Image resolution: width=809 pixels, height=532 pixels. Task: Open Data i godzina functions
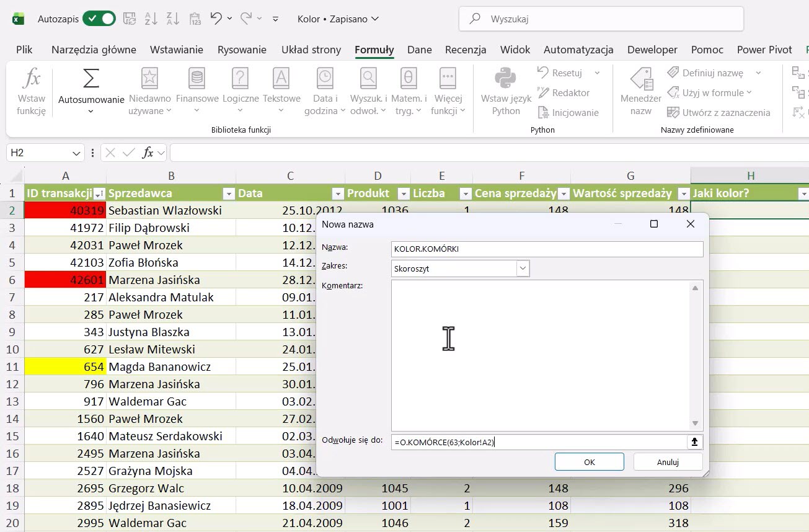pyautogui.click(x=325, y=92)
